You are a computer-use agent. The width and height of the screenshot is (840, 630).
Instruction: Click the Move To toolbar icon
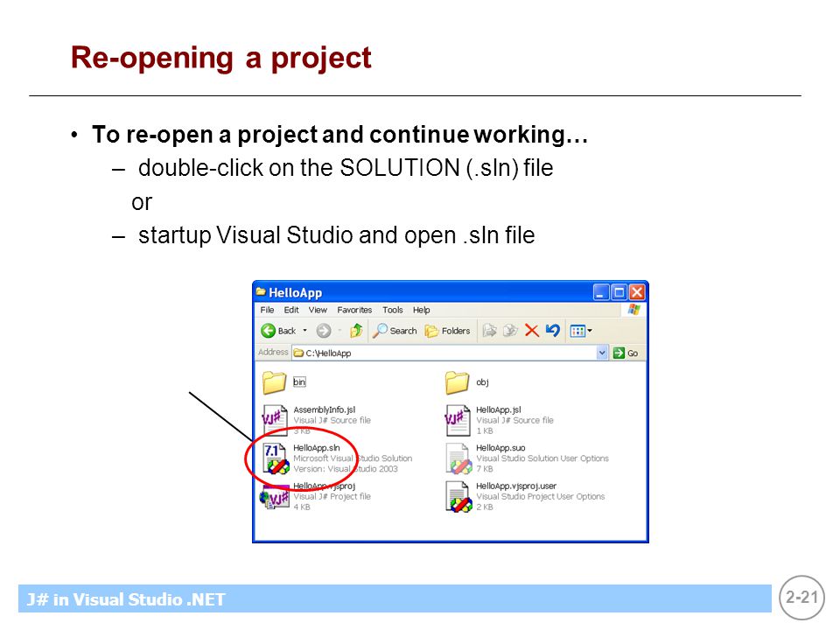coord(489,331)
